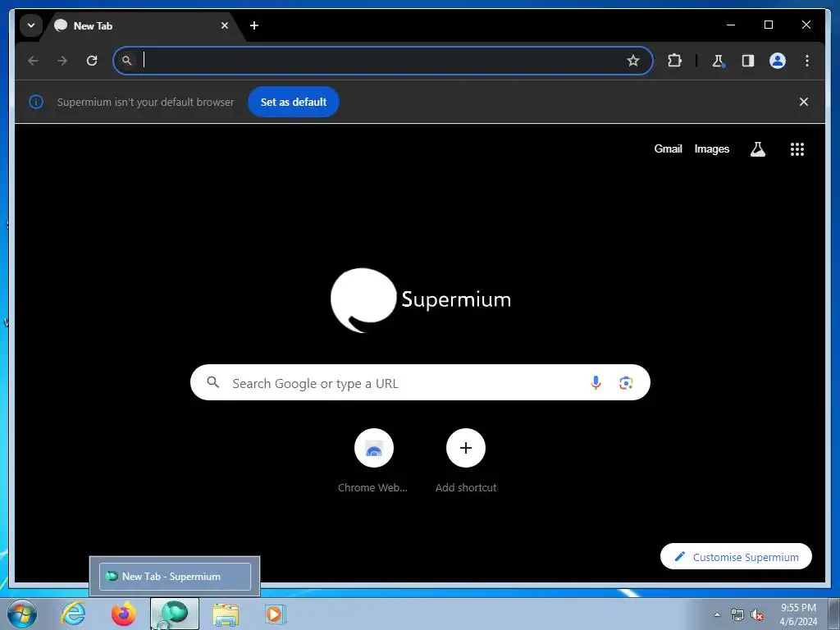The image size is (840, 630).
Task: Open the Extensions puzzle menu
Action: (674, 61)
